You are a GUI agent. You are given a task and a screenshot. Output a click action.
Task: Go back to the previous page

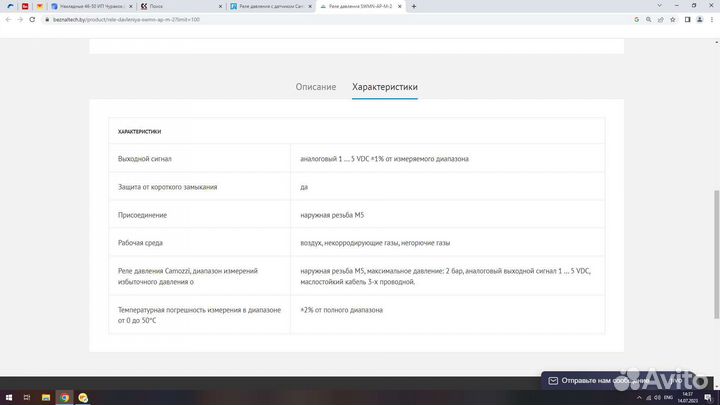point(7,19)
